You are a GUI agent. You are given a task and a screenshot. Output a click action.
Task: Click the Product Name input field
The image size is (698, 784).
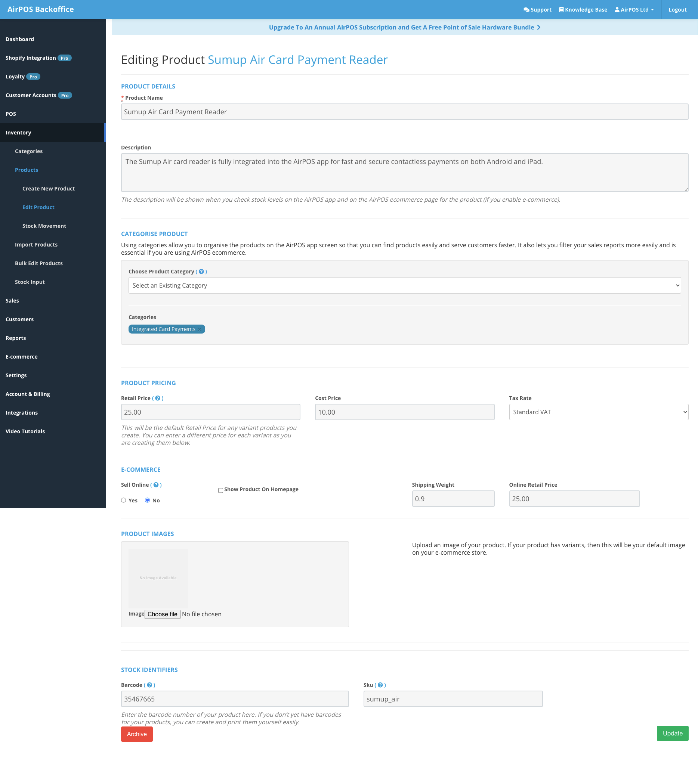click(x=404, y=112)
